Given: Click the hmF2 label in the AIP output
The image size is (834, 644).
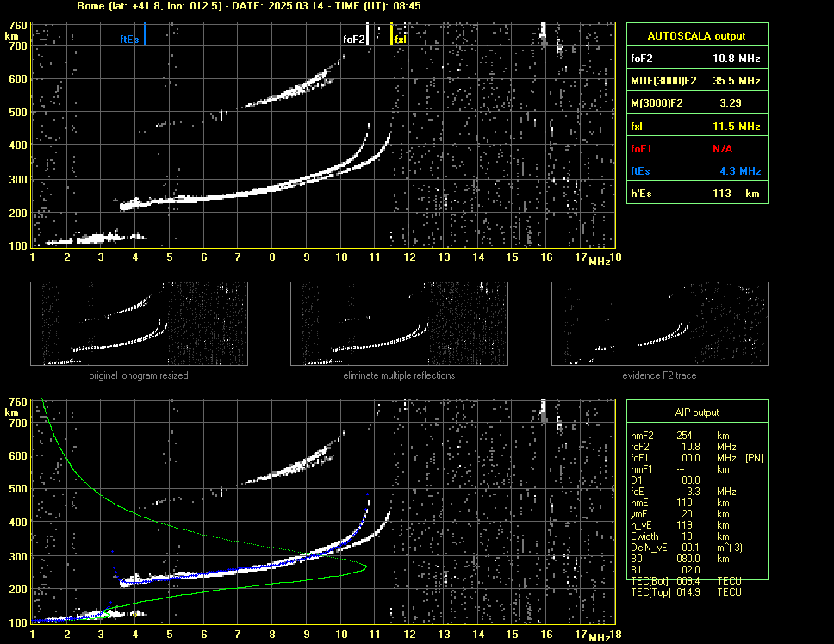Looking at the screenshot, I should pos(642,436).
